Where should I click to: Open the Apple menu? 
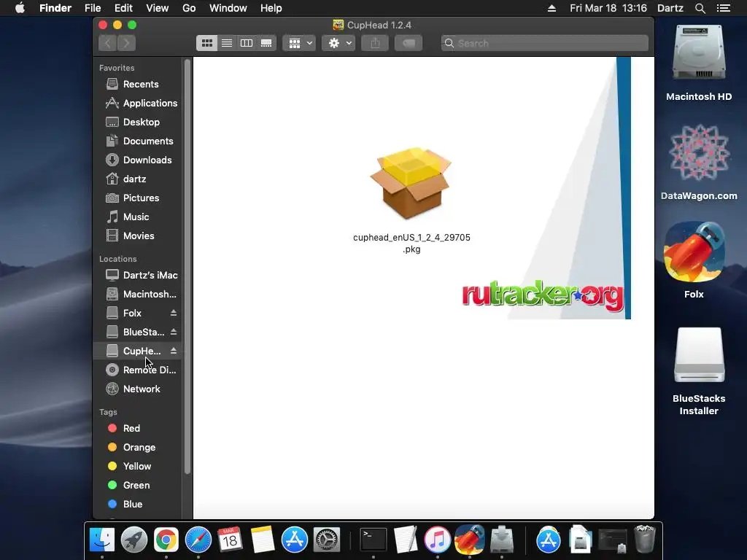20,8
